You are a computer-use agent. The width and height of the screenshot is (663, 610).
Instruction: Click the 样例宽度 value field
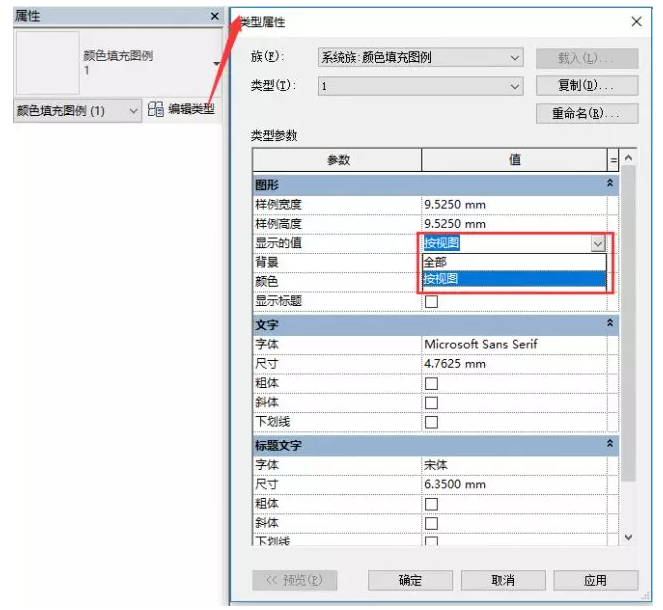pyautogui.click(x=514, y=205)
